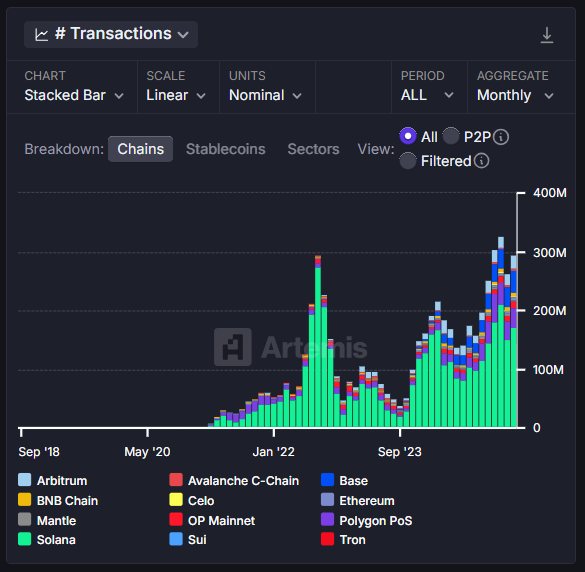The image size is (585, 572).
Task: Click the Sui legend label
Action: pos(197,540)
